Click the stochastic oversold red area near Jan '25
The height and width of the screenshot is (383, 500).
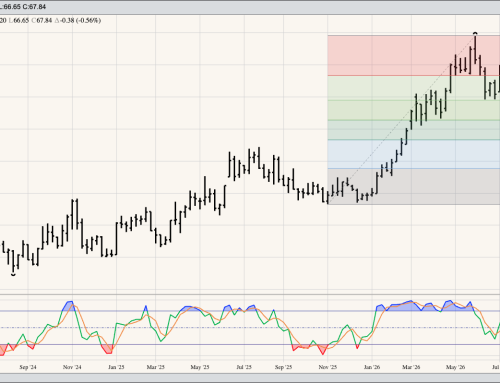[107, 349]
